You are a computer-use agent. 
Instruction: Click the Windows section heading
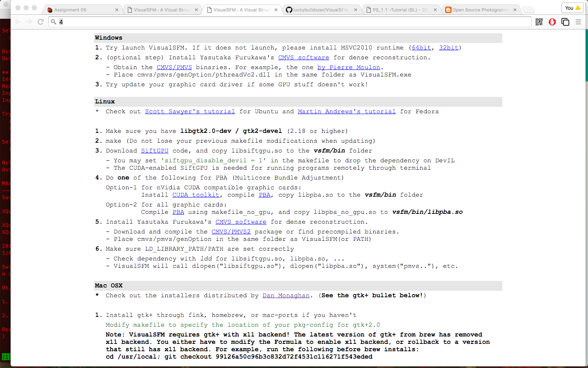109,38
